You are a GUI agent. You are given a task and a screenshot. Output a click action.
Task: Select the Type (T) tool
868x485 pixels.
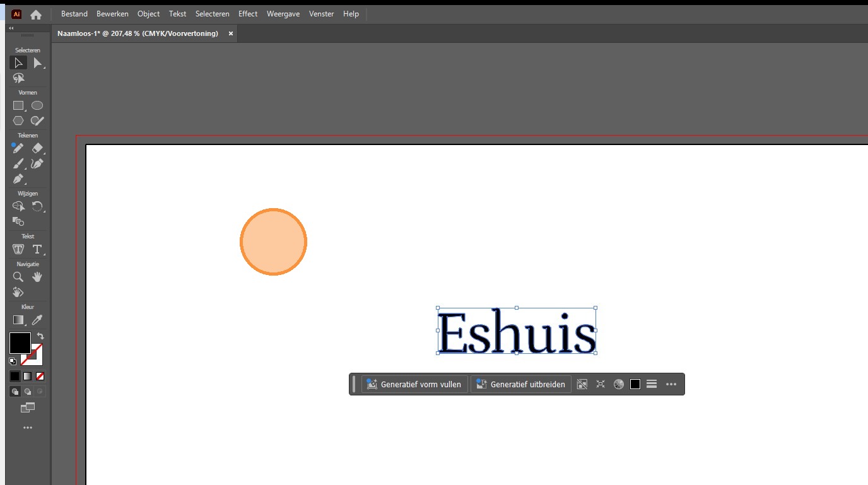point(37,249)
